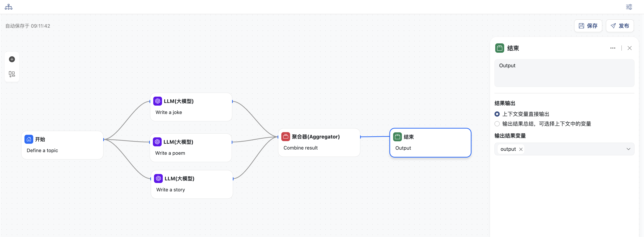Select the Write a poem LLM node
The width and height of the screenshot is (644, 237).
191,148
